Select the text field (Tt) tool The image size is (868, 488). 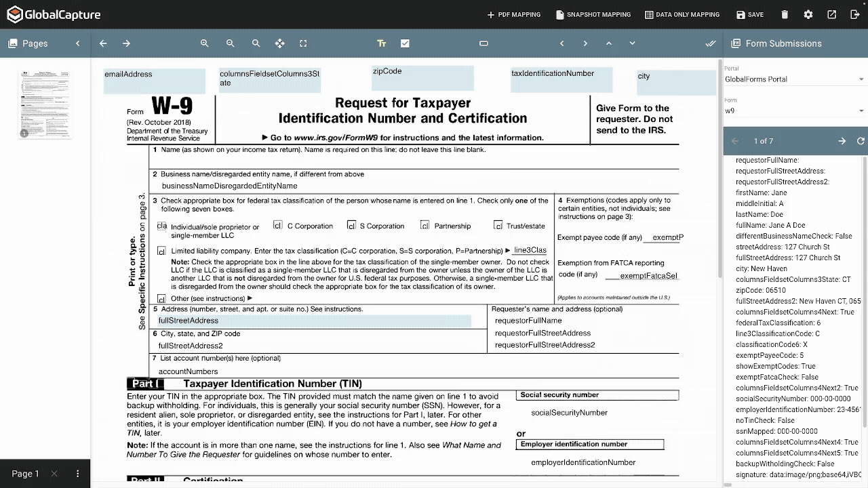pos(382,43)
